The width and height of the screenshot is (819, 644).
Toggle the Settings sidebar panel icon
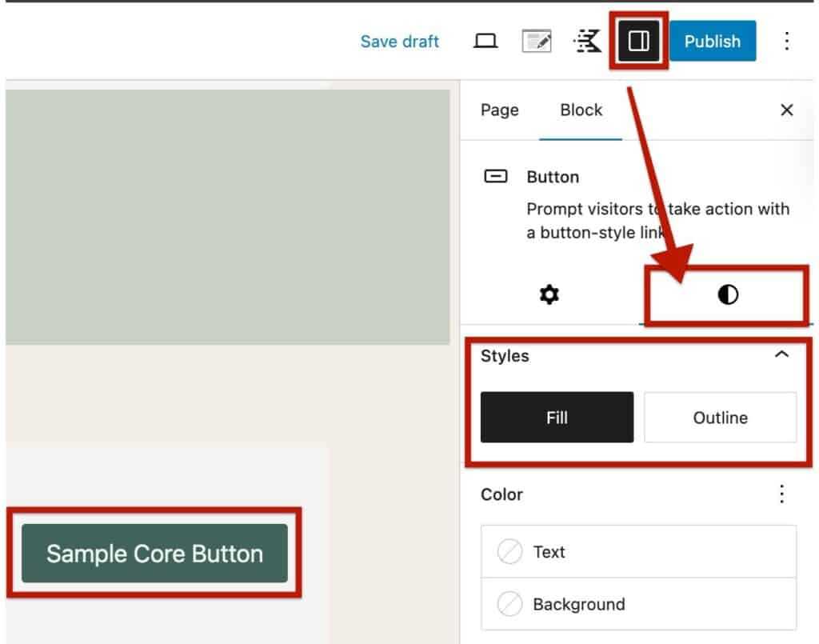(638, 42)
